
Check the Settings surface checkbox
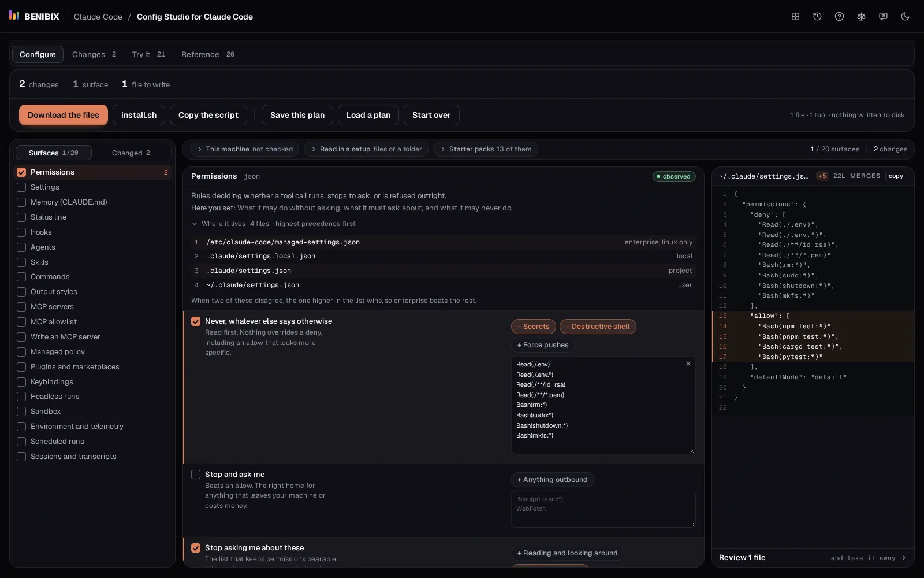point(21,187)
